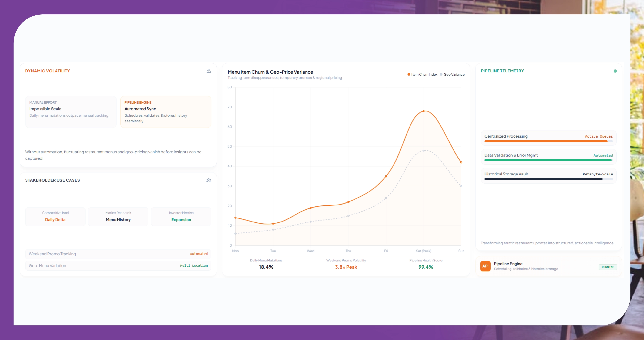
Task: Click the Wed orange data point on chart
Action: pos(311,208)
